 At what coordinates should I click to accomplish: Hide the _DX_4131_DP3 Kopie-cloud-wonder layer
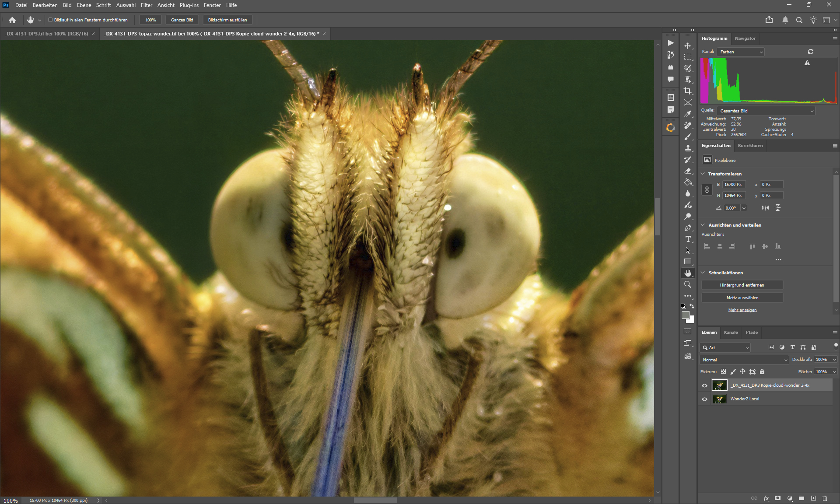tap(704, 385)
